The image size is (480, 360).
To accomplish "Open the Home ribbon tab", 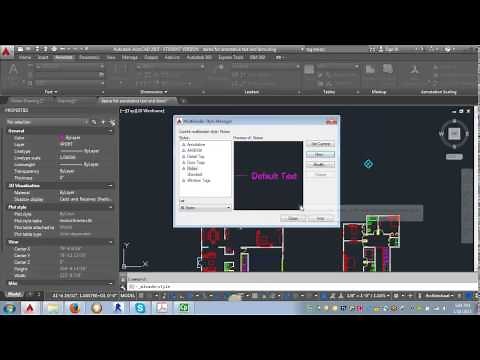I will pyautogui.click(x=25, y=58).
